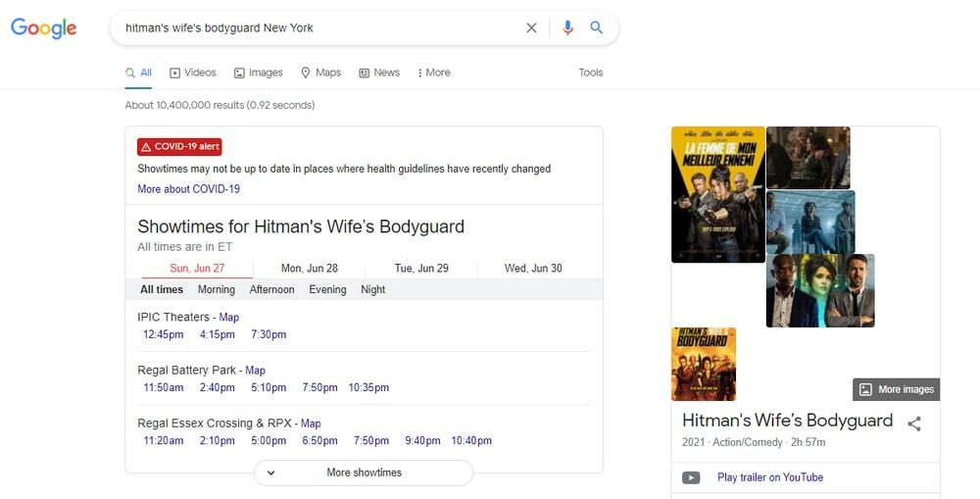980x499 pixels.
Task: Open the More search options menu
Action: click(434, 73)
